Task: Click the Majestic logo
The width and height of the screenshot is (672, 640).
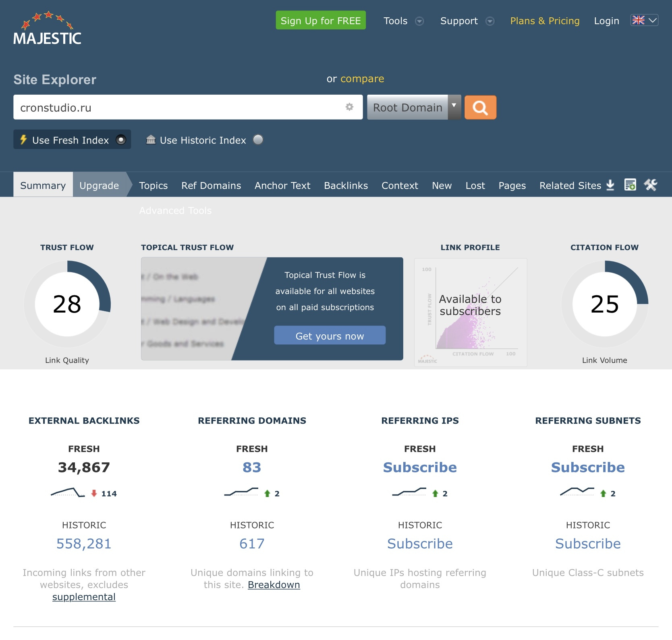Action: tap(47, 28)
